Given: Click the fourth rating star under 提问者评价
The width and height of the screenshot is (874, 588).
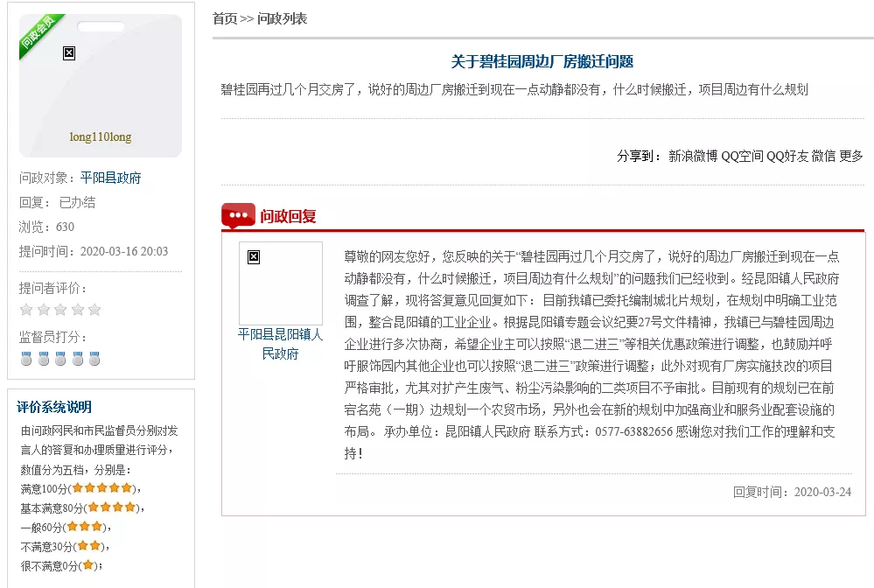Looking at the screenshot, I should [78, 310].
